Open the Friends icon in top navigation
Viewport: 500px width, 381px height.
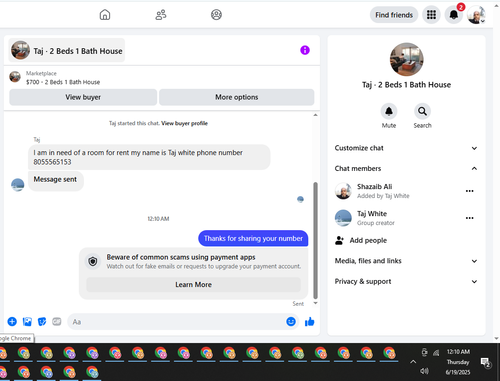tap(161, 15)
